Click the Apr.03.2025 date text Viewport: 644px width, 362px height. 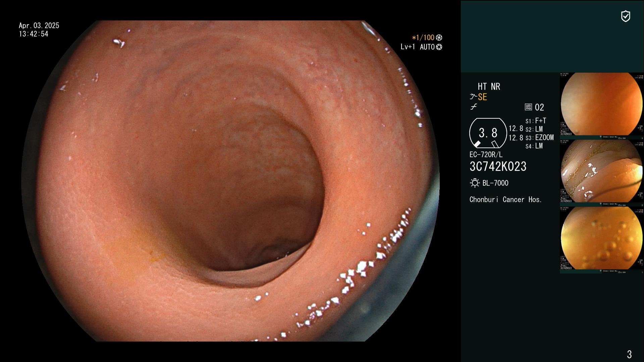(x=39, y=26)
